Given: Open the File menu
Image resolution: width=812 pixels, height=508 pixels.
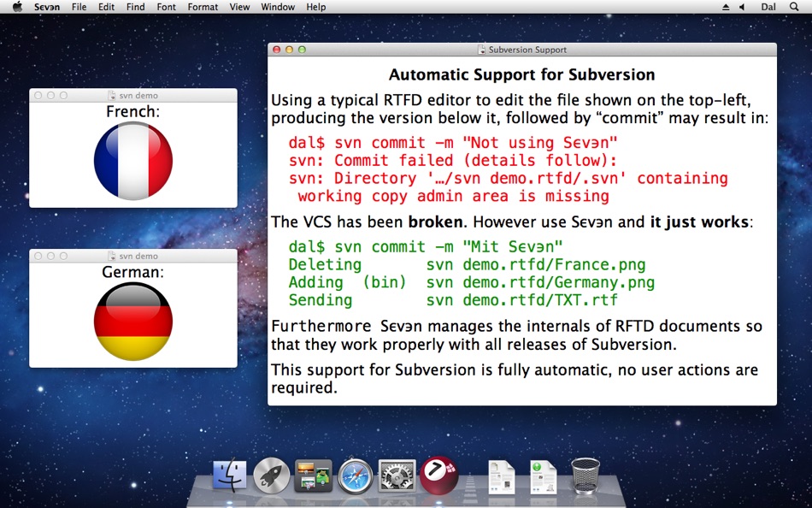Looking at the screenshot, I should point(79,7).
